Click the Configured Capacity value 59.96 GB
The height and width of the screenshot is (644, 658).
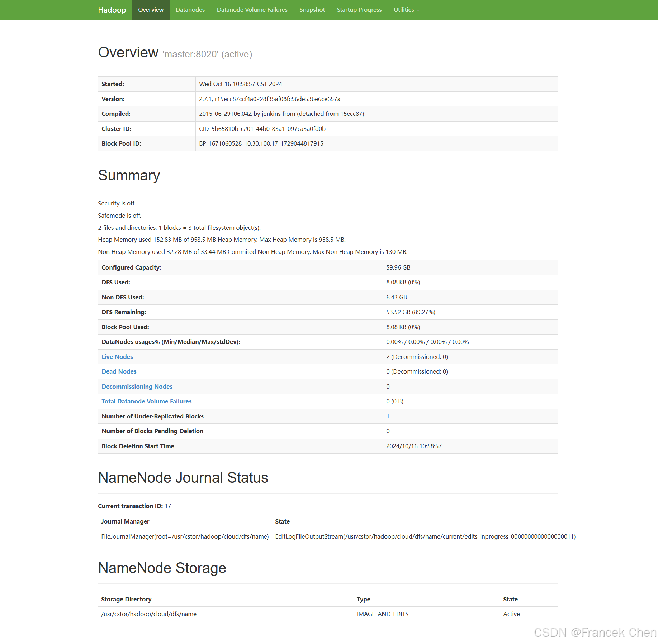click(x=398, y=267)
